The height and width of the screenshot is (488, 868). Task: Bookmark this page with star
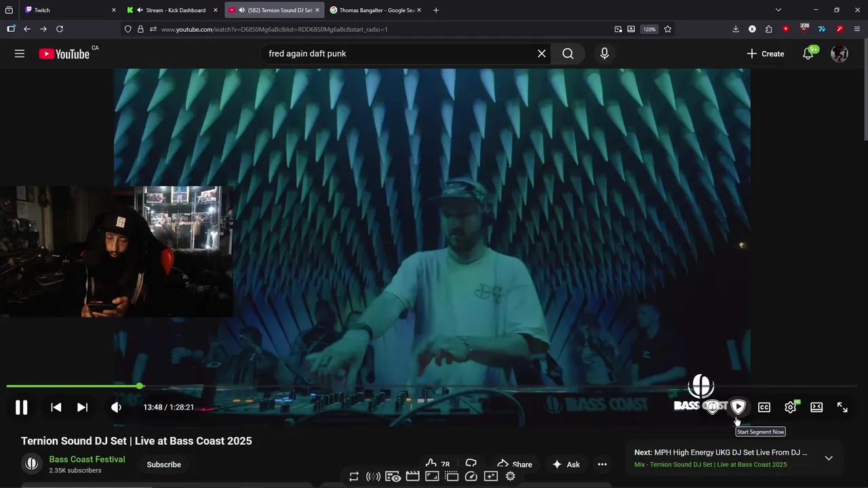pyautogui.click(x=668, y=29)
